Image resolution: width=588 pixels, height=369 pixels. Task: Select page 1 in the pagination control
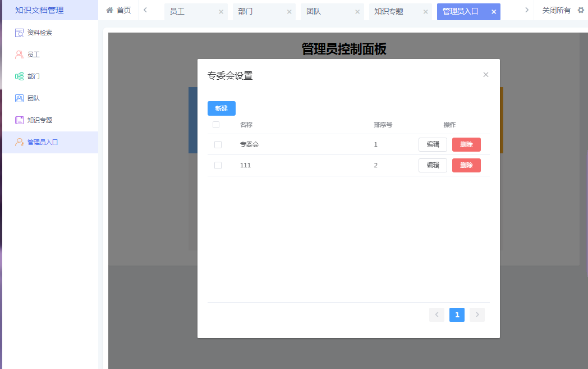[x=457, y=315]
